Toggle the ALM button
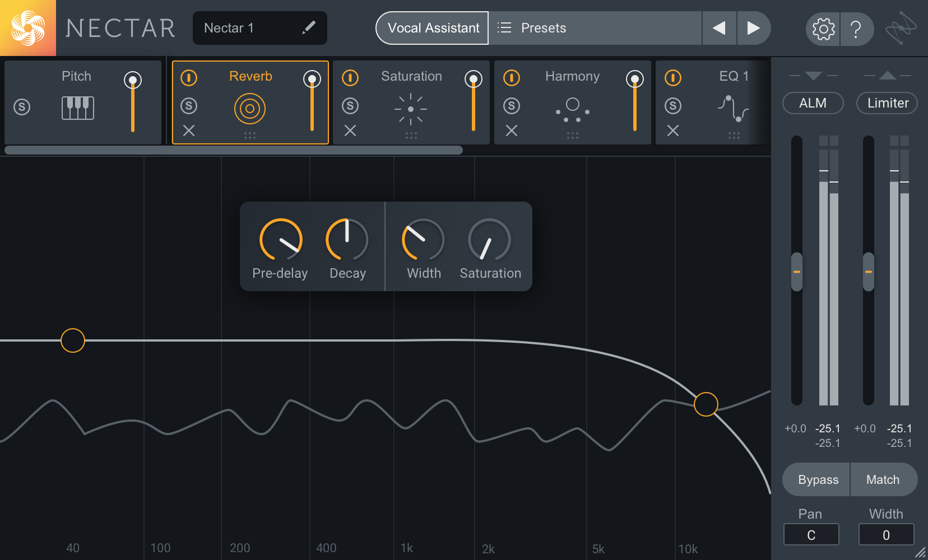Image resolution: width=928 pixels, height=560 pixels. [x=813, y=103]
